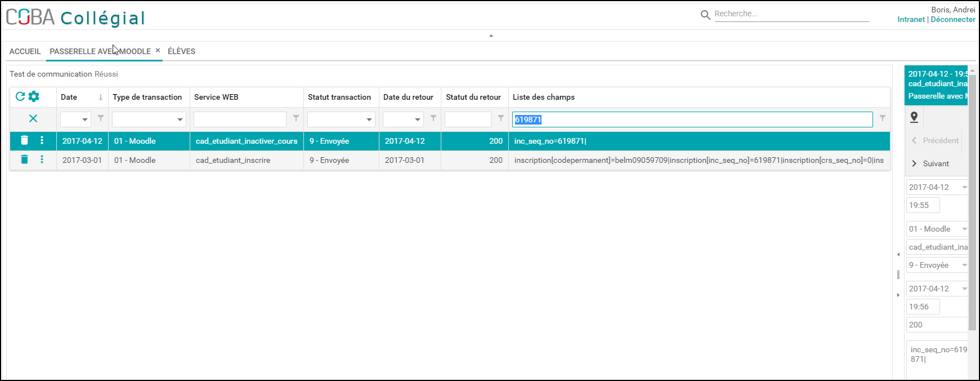Click the search magnifier icon
980x381 pixels.
click(x=705, y=15)
